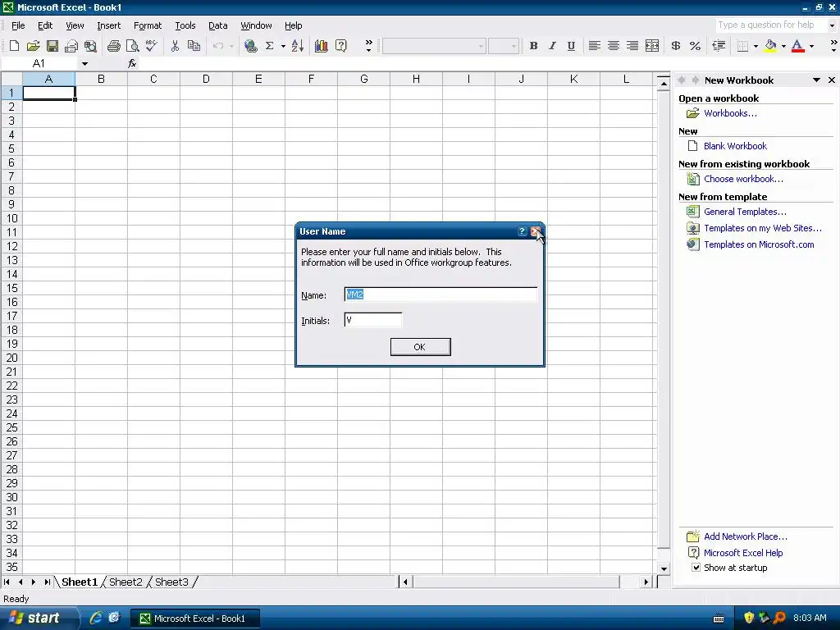Click the Name field in User Name dialog
This screenshot has height=630, width=840.
click(x=441, y=294)
